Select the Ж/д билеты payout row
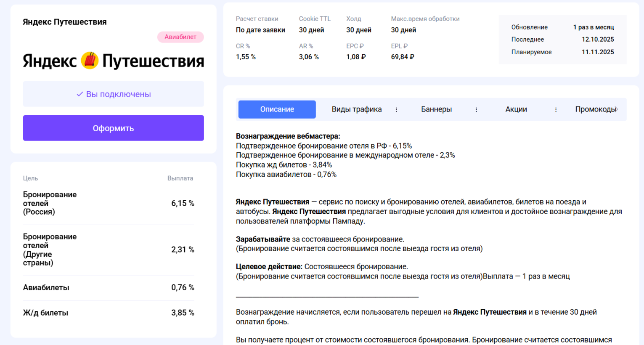 (109, 313)
